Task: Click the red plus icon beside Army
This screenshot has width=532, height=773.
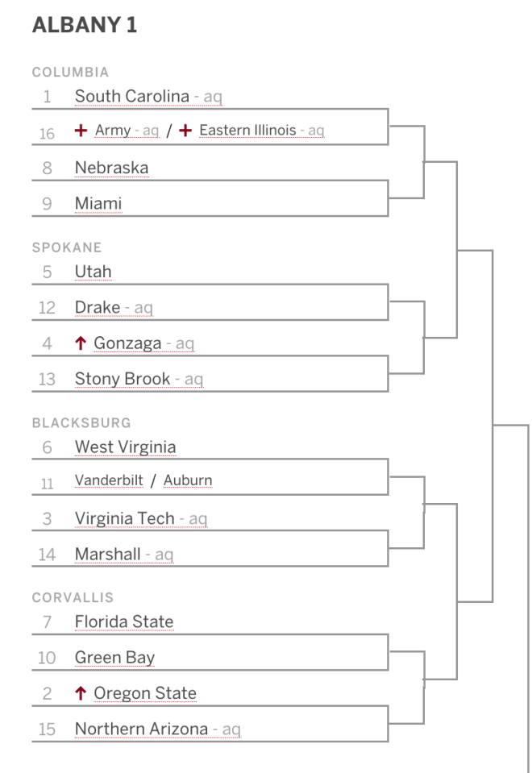Action: [x=81, y=130]
